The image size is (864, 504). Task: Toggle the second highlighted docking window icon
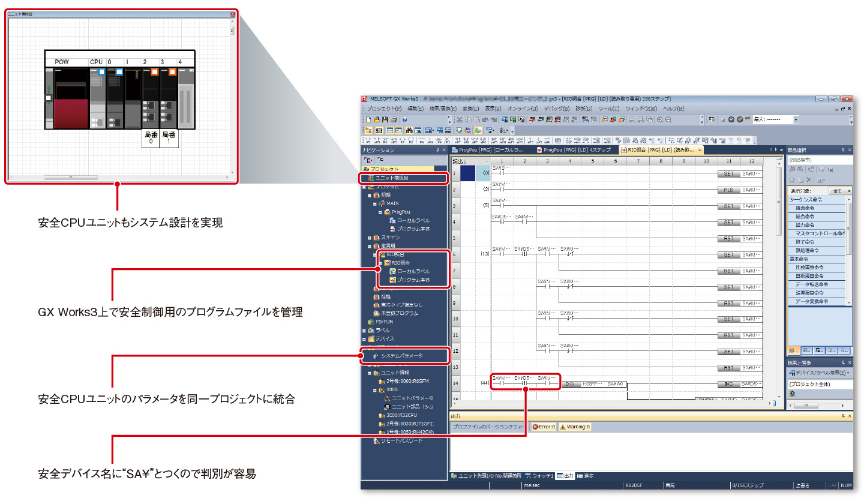point(379,131)
